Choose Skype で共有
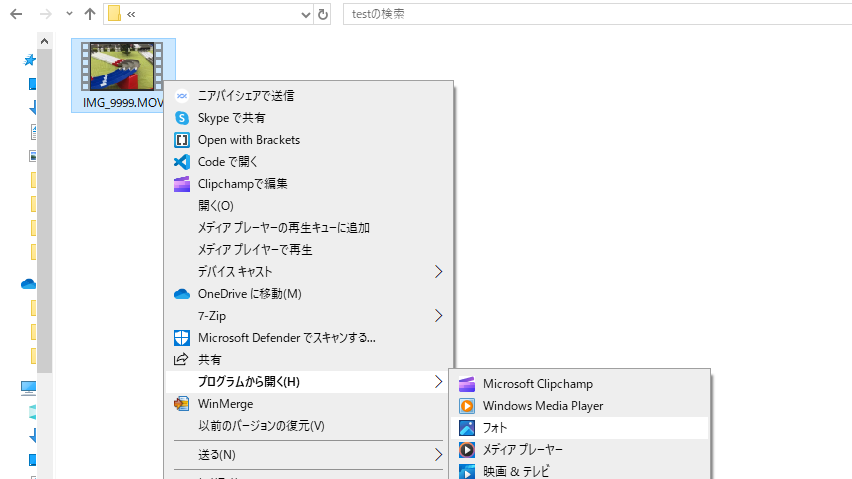852x479 pixels. pyautogui.click(x=309, y=118)
